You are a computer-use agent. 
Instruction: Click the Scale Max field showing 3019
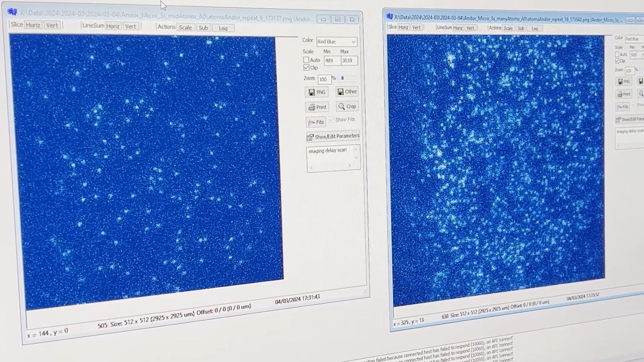[348, 60]
